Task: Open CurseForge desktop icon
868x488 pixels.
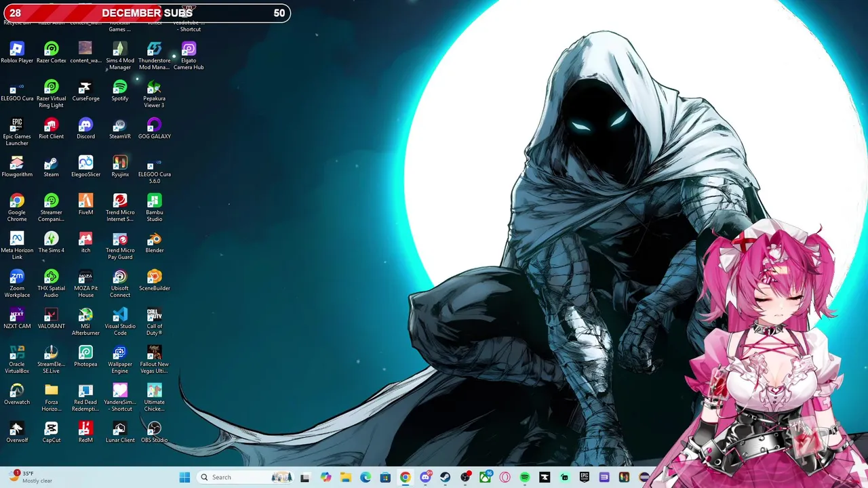Action: coord(85,91)
